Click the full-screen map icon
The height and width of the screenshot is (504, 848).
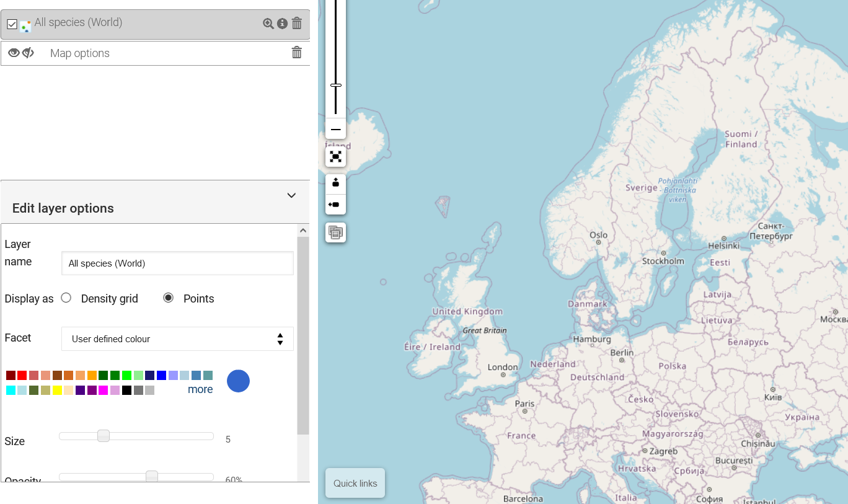336,157
